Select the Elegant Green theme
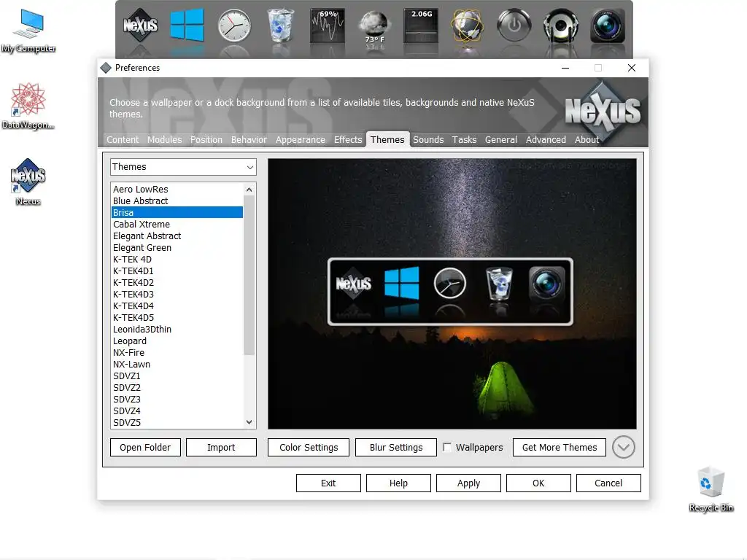 [177, 248]
